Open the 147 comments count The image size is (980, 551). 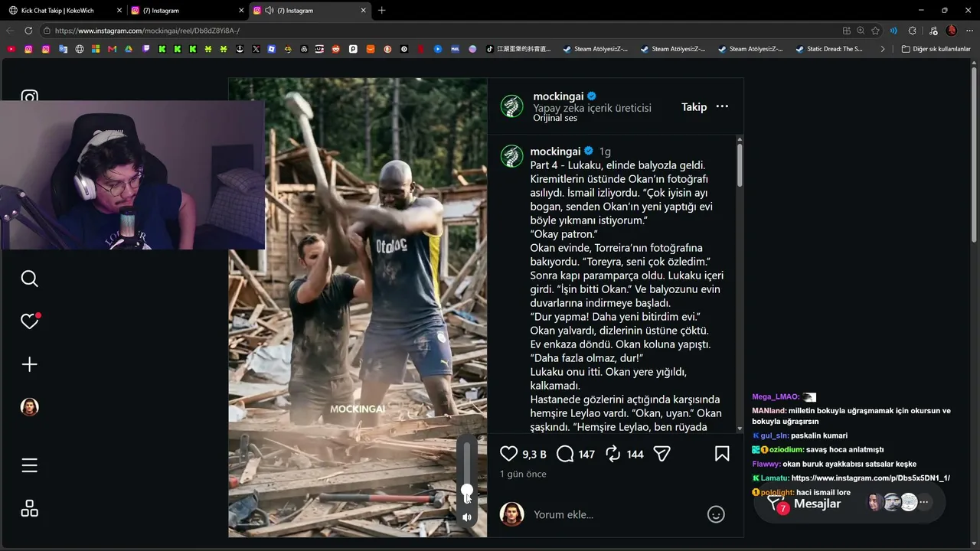point(586,455)
